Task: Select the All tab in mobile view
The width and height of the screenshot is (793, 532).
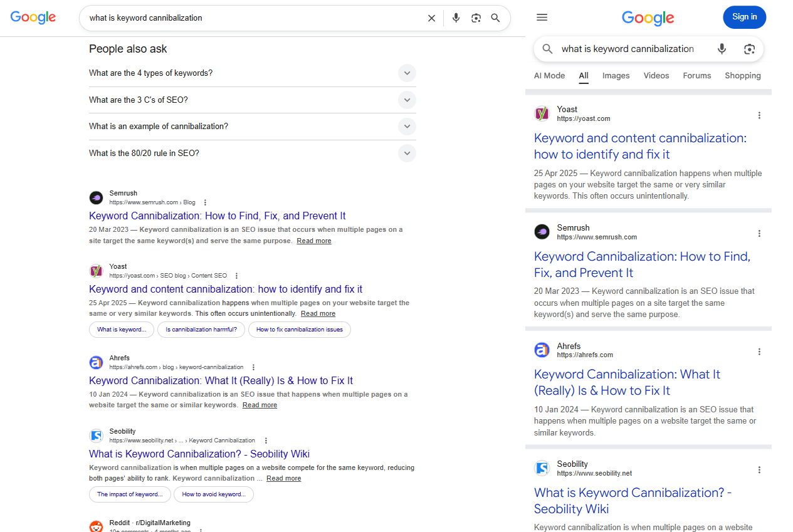Action: click(x=584, y=76)
